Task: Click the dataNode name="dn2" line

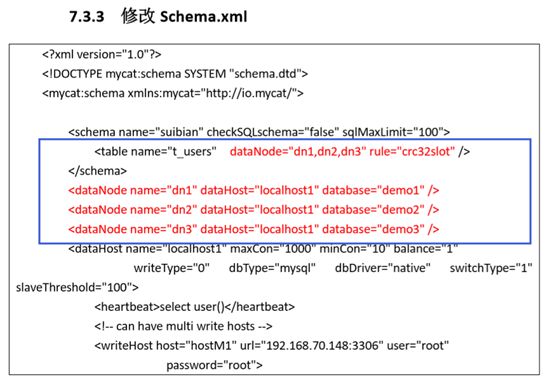Action: point(254,210)
